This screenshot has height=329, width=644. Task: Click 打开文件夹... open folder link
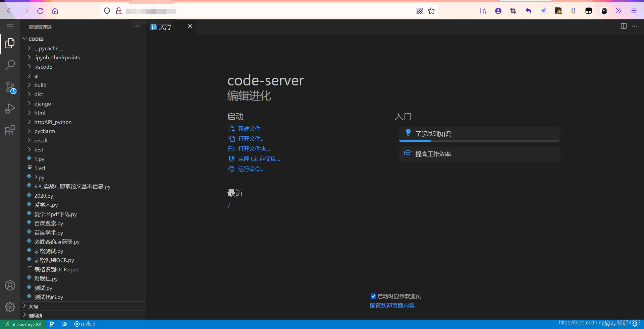[x=254, y=149]
